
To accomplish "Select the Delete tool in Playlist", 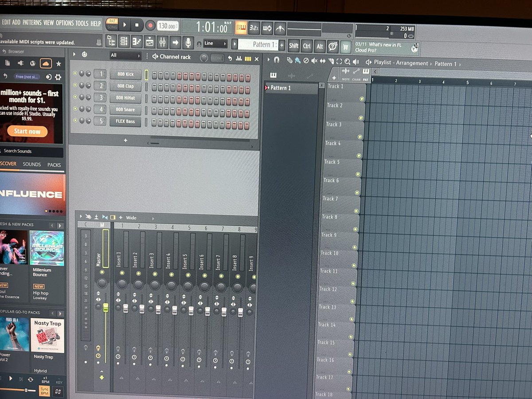I will pyautogui.click(x=306, y=61).
